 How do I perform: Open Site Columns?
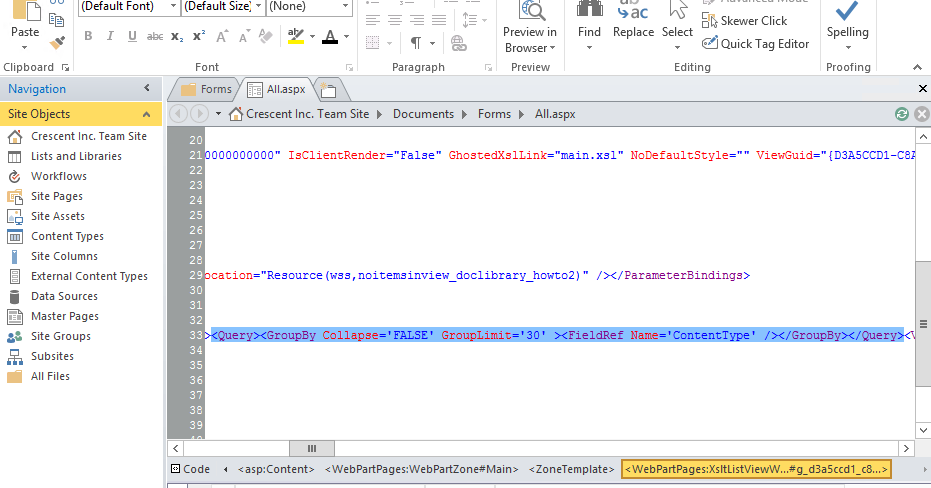coord(52,256)
